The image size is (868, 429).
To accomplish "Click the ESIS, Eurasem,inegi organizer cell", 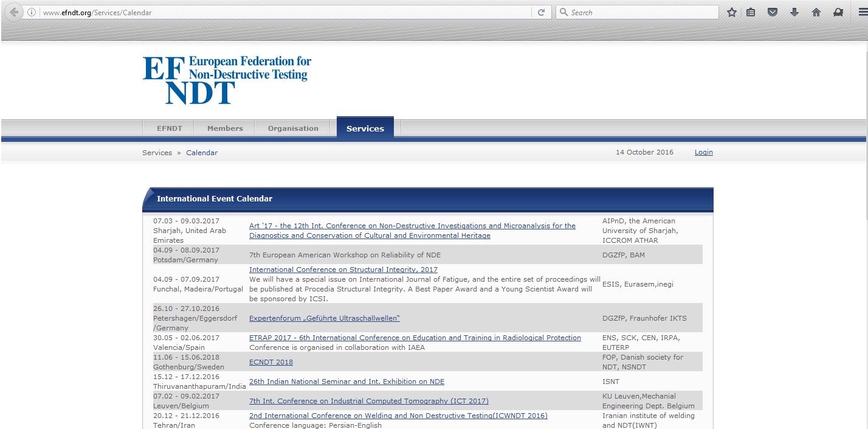I will coord(638,284).
